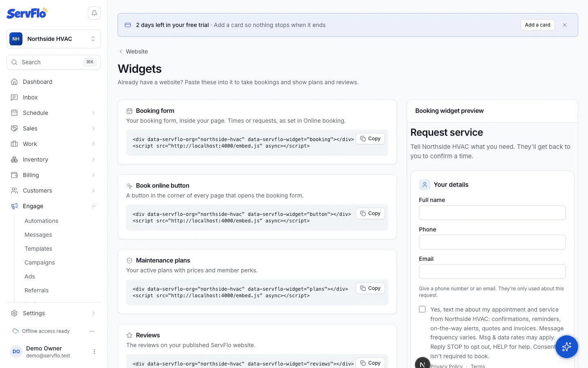Open Demo Owner account menu dots
Screen dimensions: 588x368
(x=94, y=352)
